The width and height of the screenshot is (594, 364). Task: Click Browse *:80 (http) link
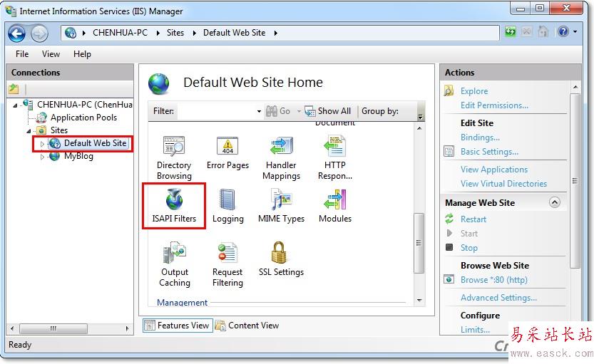[493, 280]
